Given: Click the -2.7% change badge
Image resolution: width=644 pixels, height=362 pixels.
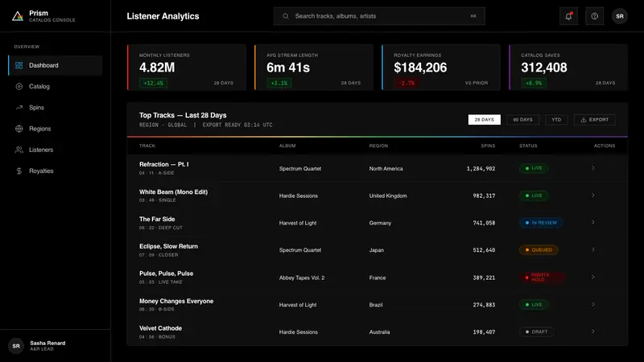Looking at the screenshot, I should point(407,83).
